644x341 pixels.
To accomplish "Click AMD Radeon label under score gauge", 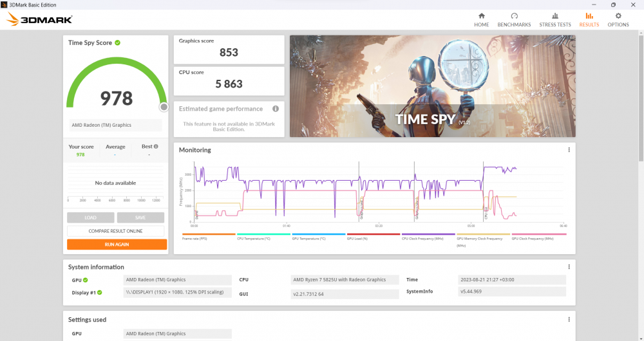I will click(115, 125).
